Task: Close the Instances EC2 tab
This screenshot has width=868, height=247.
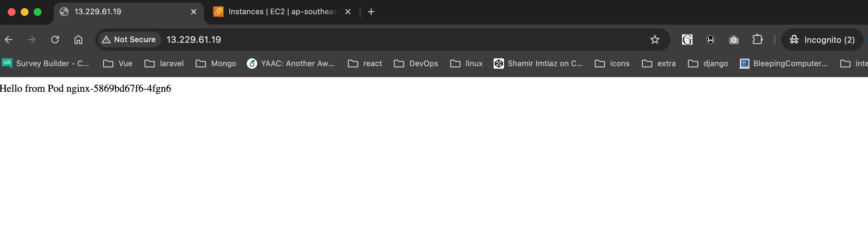Action: [x=348, y=12]
